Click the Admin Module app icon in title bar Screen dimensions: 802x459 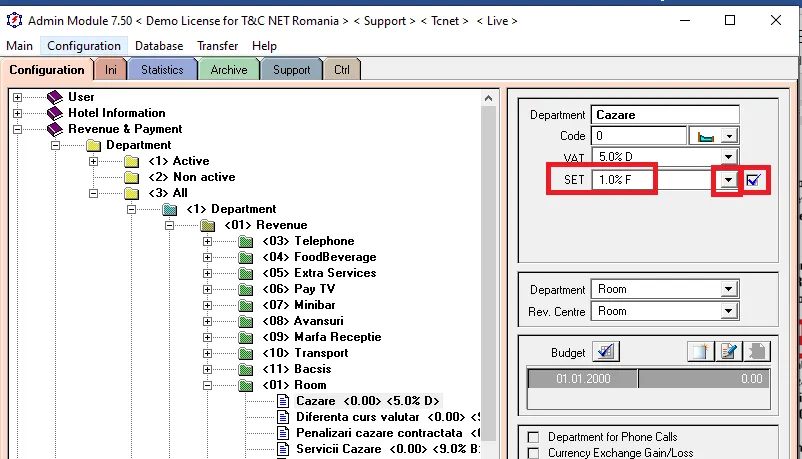(14, 20)
